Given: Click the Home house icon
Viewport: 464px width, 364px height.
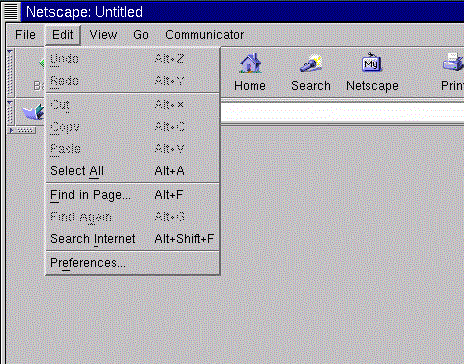Looking at the screenshot, I should point(250,63).
